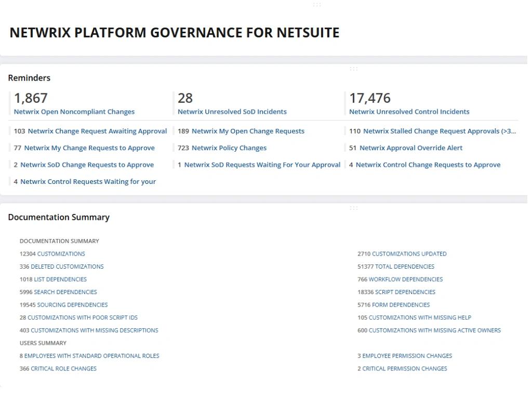Open Netwrix SoD Requests Waiting For Your Approval
Viewport: 532px width, 399px height.
262,165
